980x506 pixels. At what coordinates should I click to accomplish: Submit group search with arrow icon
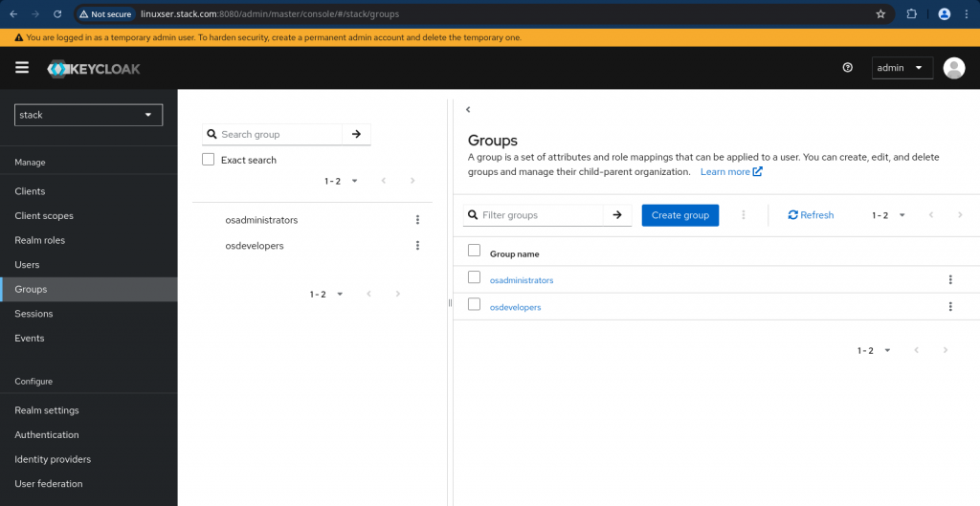[356, 135]
